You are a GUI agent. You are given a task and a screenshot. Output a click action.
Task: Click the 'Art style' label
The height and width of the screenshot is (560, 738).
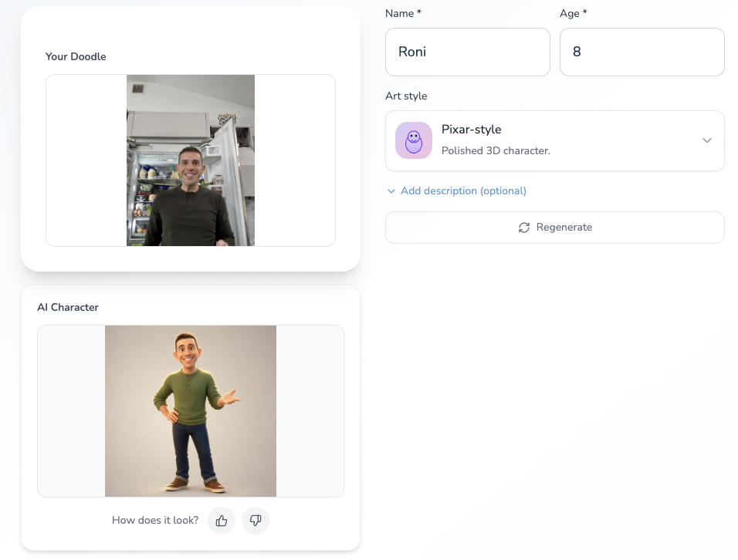406,96
